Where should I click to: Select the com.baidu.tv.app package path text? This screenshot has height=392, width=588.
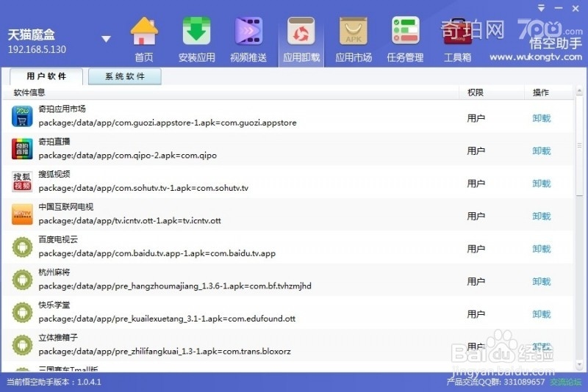point(157,253)
